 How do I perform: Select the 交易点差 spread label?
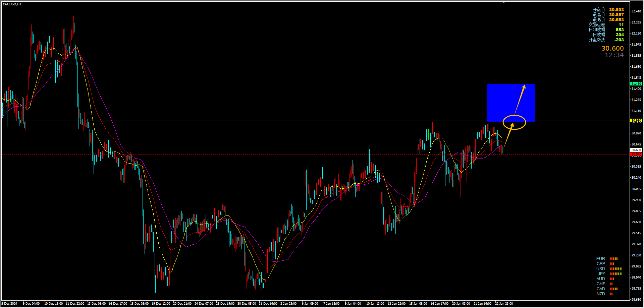point(597,25)
